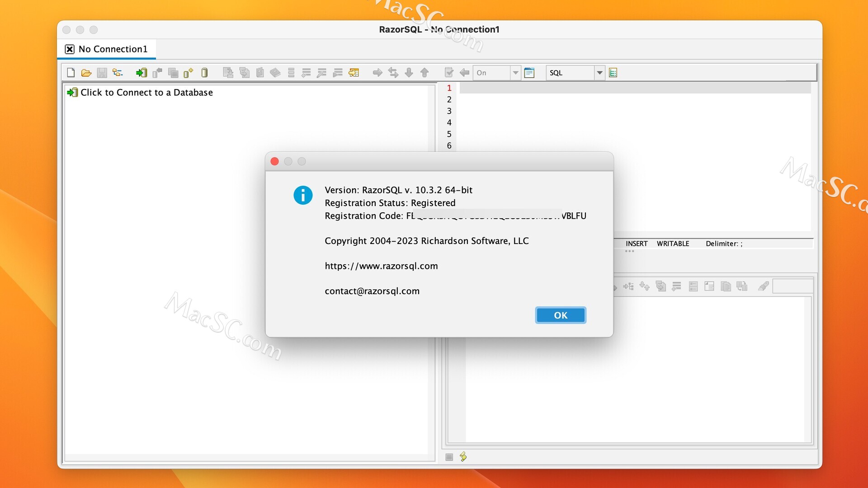Viewport: 868px width, 488px height.
Task: Click the right arrow navigation icon
Action: point(377,73)
